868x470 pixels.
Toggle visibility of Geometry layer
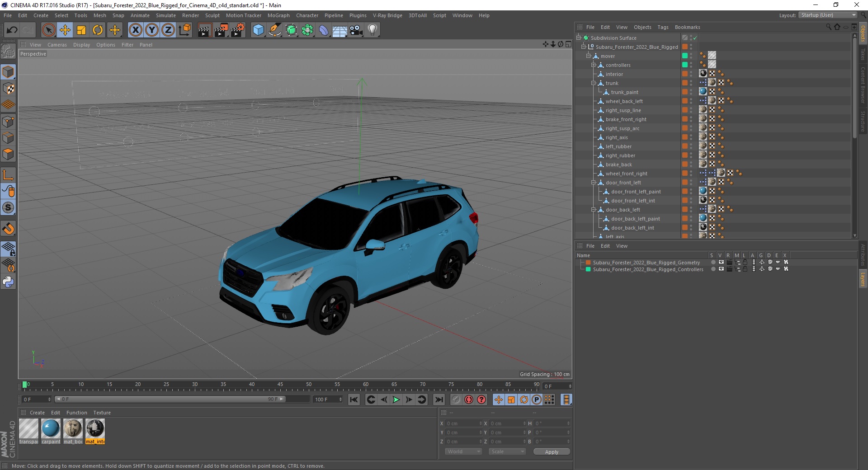tap(721, 263)
